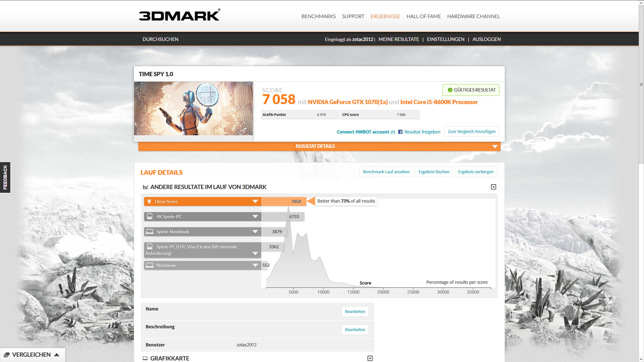Click the large 7 058 overall score
The height and width of the screenshot is (362, 644).
click(279, 99)
